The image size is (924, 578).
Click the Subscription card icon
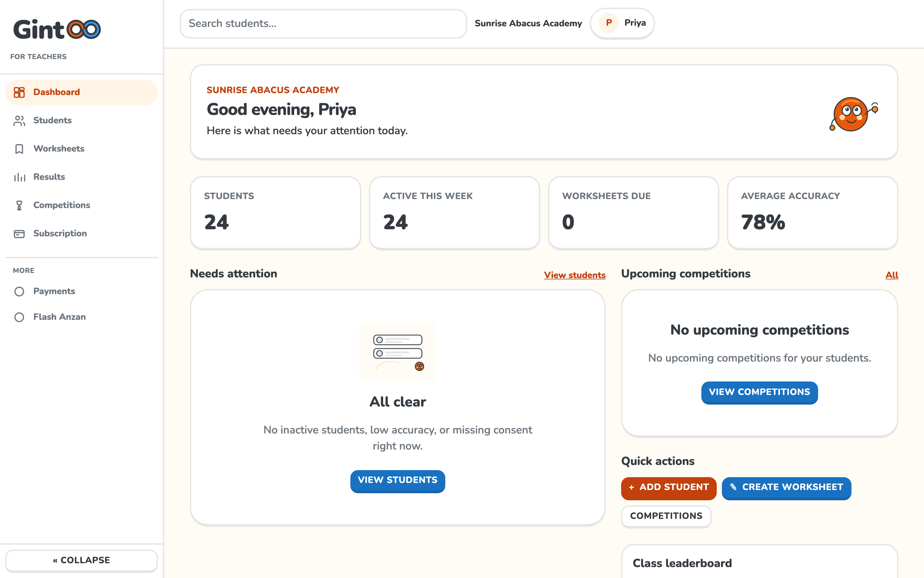click(x=19, y=233)
